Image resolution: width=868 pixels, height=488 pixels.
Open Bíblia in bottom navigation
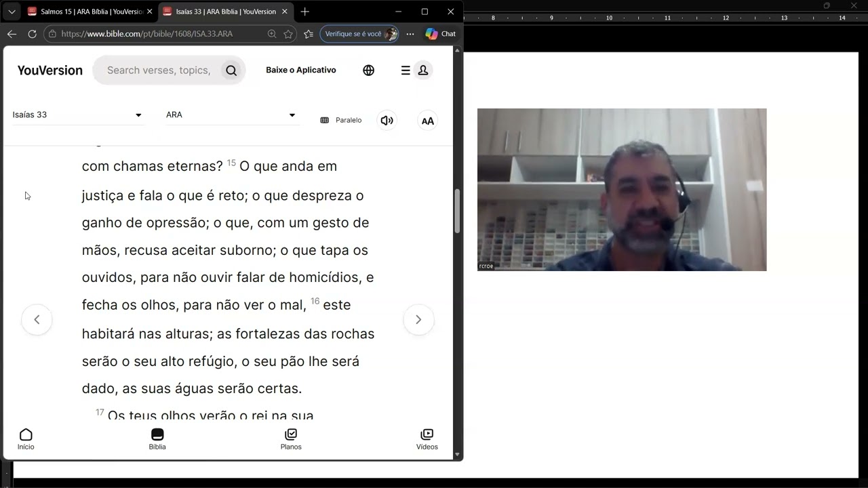[x=157, y=439]
